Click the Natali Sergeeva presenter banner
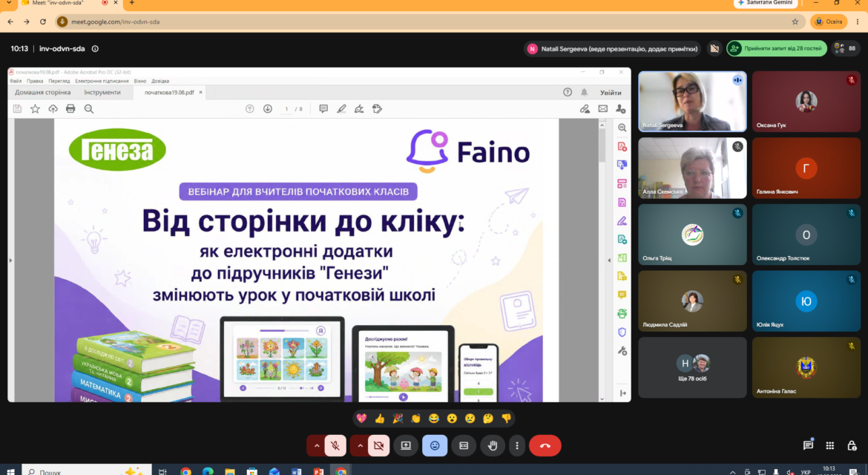 pyautogui.click(x=612, y=49)
